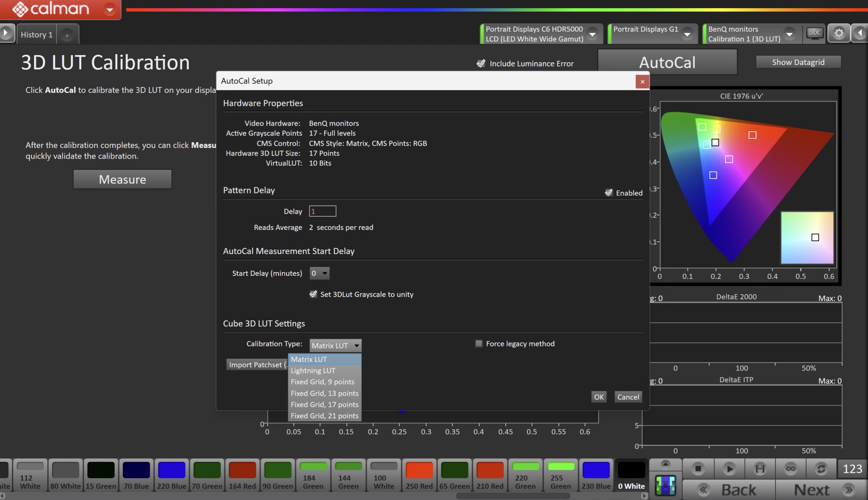Click the DDC monitor icon
Viewport: 868px width, 500px height.
(814, 33)
